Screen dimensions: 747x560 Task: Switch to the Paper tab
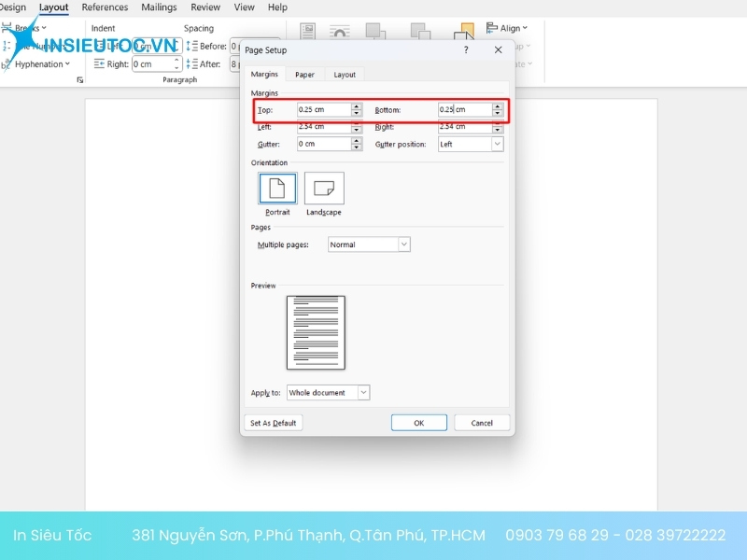tap(304, 75)
